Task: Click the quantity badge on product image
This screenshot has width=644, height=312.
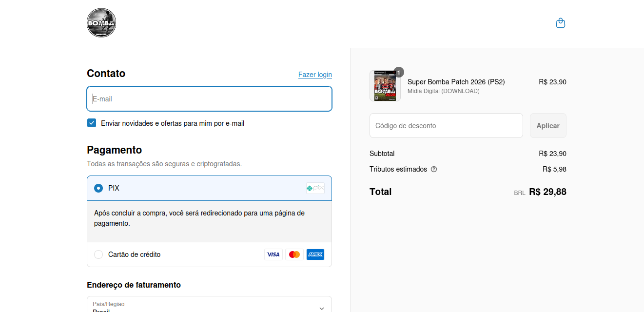Action: coord(399,72)
